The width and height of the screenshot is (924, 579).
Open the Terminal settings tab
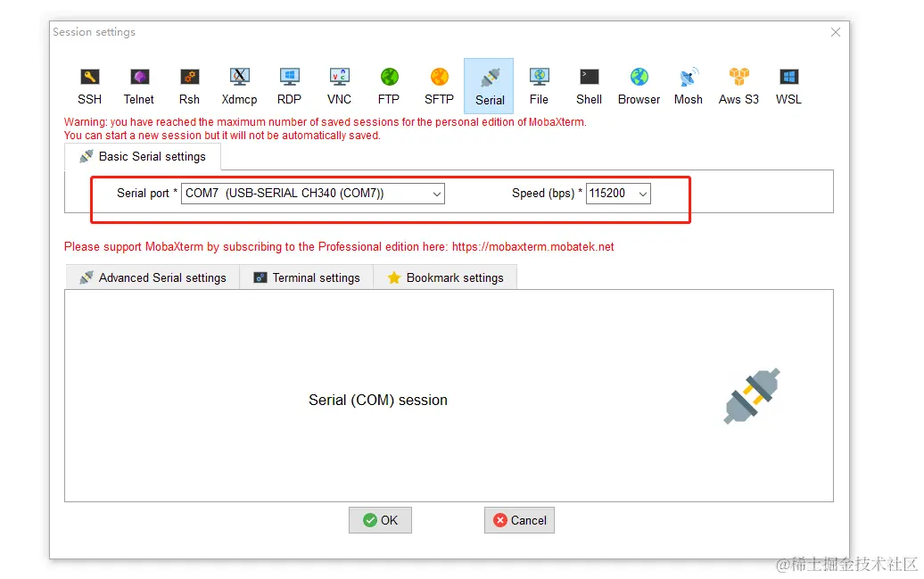click(307, 277)
